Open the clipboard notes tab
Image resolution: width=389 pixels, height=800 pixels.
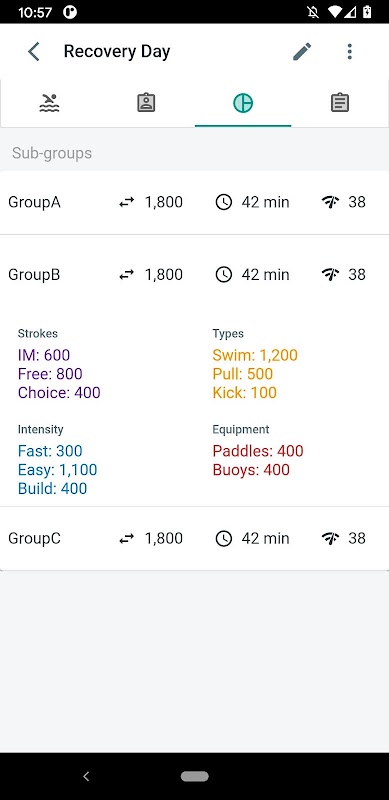click(339, 103)
